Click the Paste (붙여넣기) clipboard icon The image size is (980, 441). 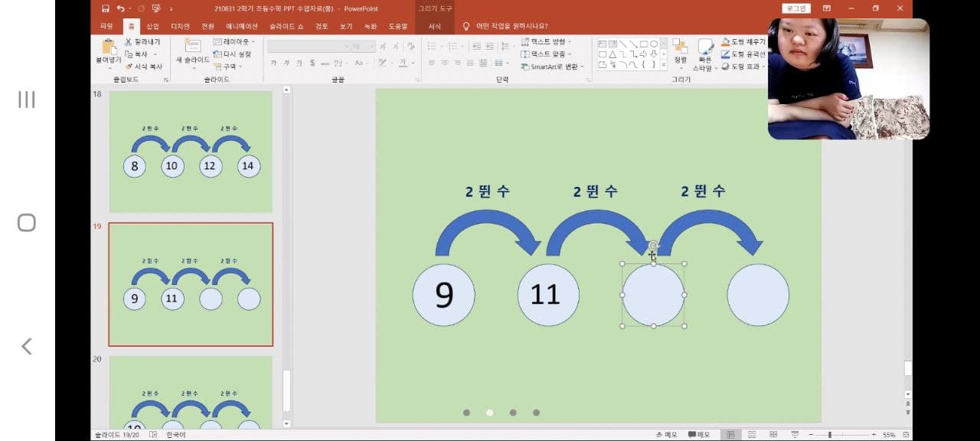[109, 47]
